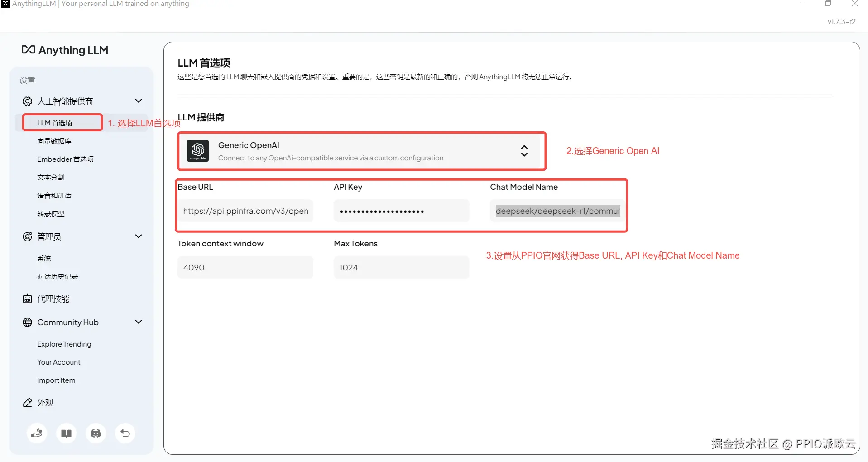Open the documentation book icon
The width and height of the screenshot is (868, 462).
[x=66, y=433]
